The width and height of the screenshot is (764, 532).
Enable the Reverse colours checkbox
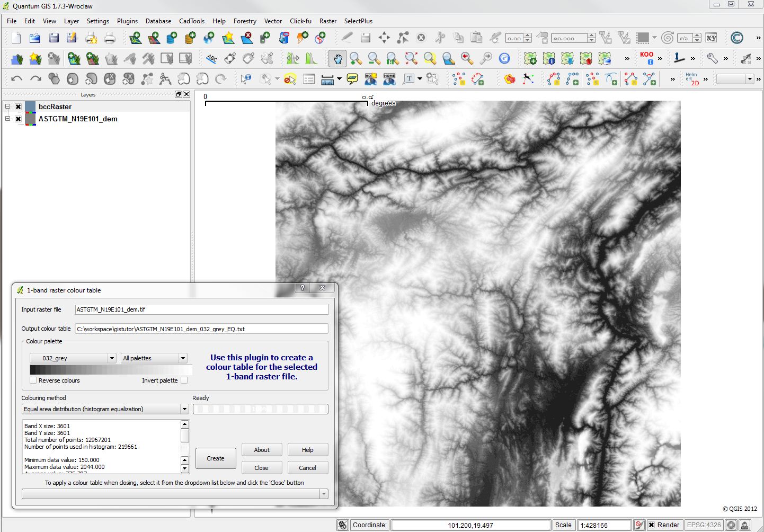click(x=33, y=380)
